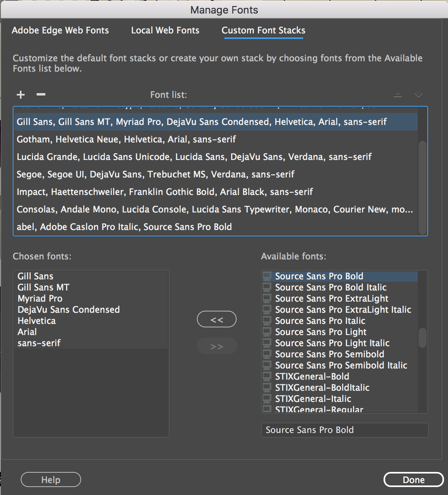This screenshot has height=495, width=448.
Task: Switch to the Local Web Fonts tab
Action: point(165,30)
